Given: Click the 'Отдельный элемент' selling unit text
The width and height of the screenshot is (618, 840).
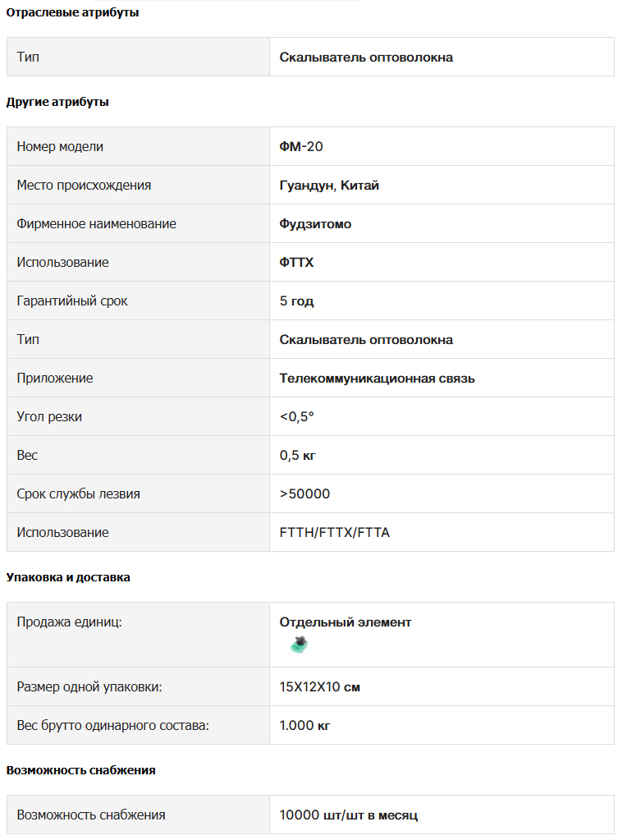Looking at the screenshot, I should (346, 622).
